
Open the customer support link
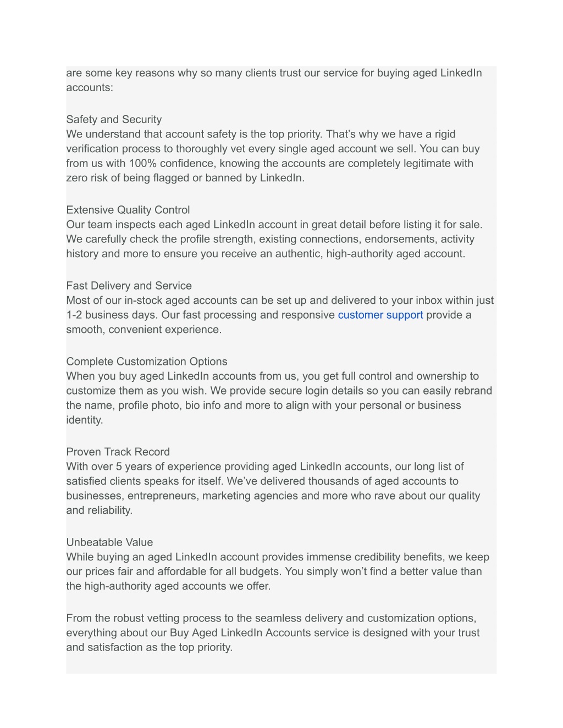(x=380, y=315)
